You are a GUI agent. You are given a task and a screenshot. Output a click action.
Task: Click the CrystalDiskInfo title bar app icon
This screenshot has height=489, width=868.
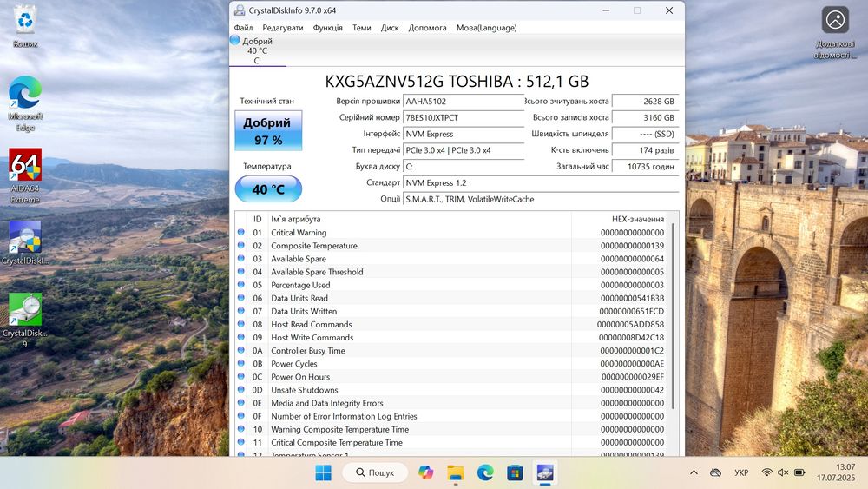(240, 10)
